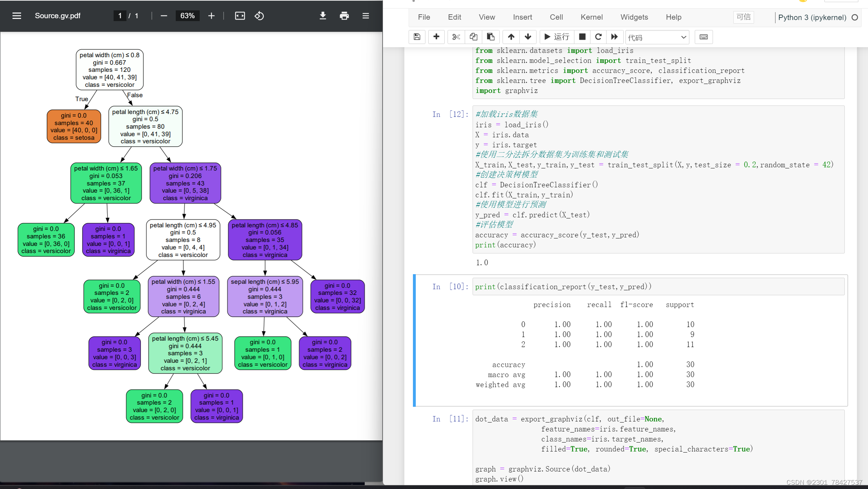Download the Source.gv.pdf file
The width and height of the screenshot is (868, 489).
[x=323, y=16]
